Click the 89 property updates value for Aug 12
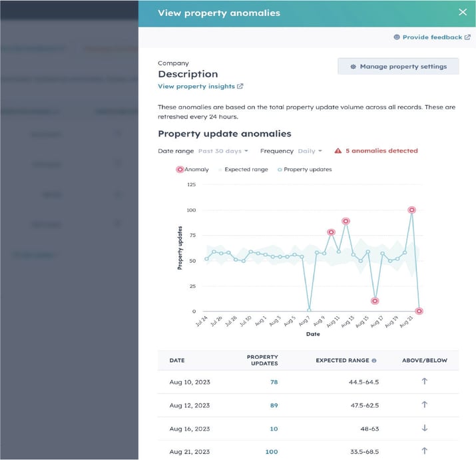Screen dimensions: 476x460 [x=274, y=405]
